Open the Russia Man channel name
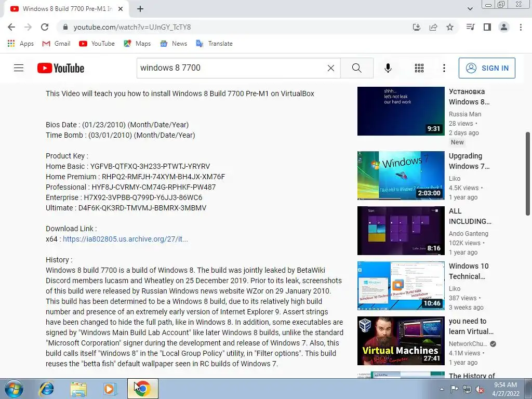Image resolution: width=532 pixels, height=399 pixels. point(465,114)
